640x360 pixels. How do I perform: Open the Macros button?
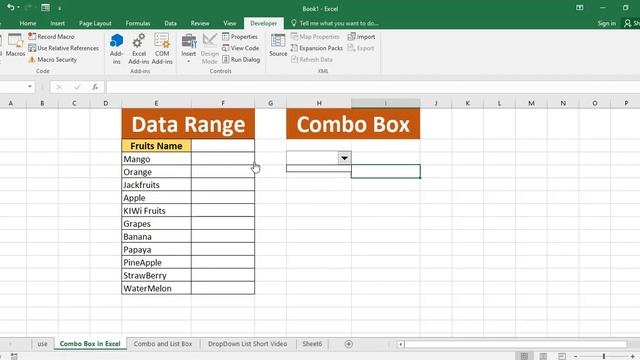tap(16, 46)
